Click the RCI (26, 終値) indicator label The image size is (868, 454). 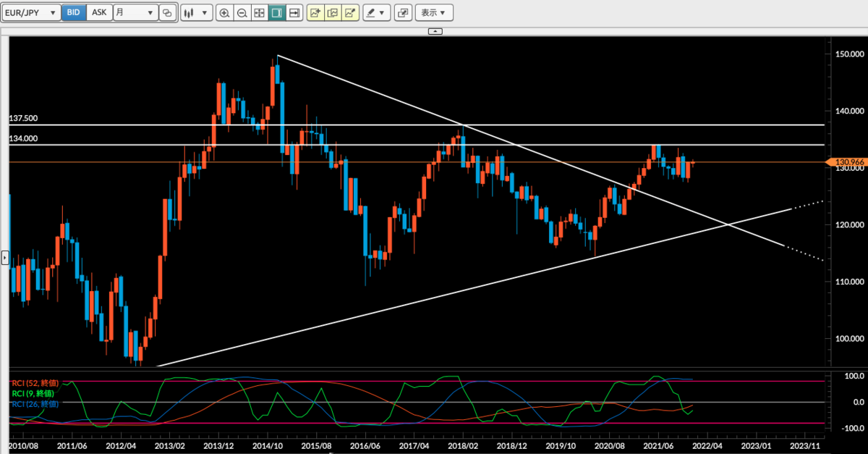[34, 403]
